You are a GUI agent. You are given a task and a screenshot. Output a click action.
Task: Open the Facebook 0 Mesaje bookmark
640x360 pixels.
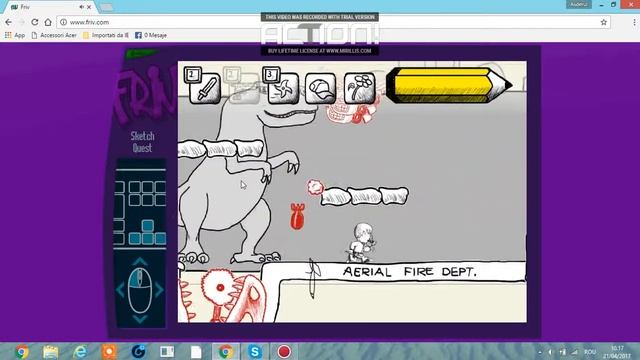point(151,36)
